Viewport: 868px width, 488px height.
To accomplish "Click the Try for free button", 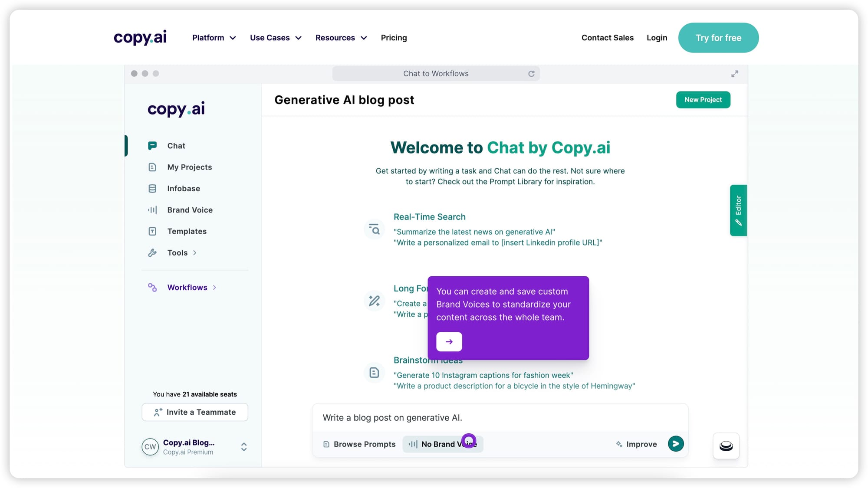I will 718,38.
